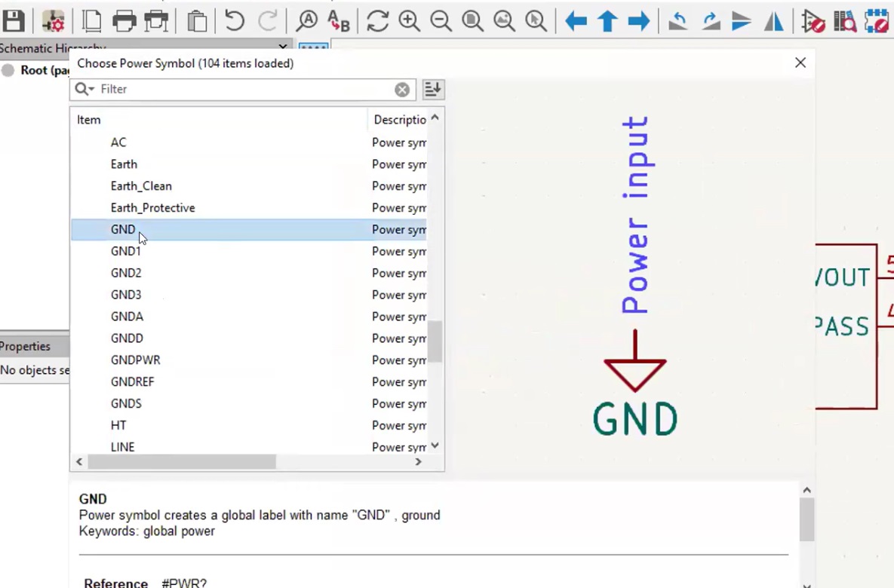The height and width of the screenshot is (588, 894).
Task: Close the Choose Power Symbol dialog
Action: (x=800, y=63)
